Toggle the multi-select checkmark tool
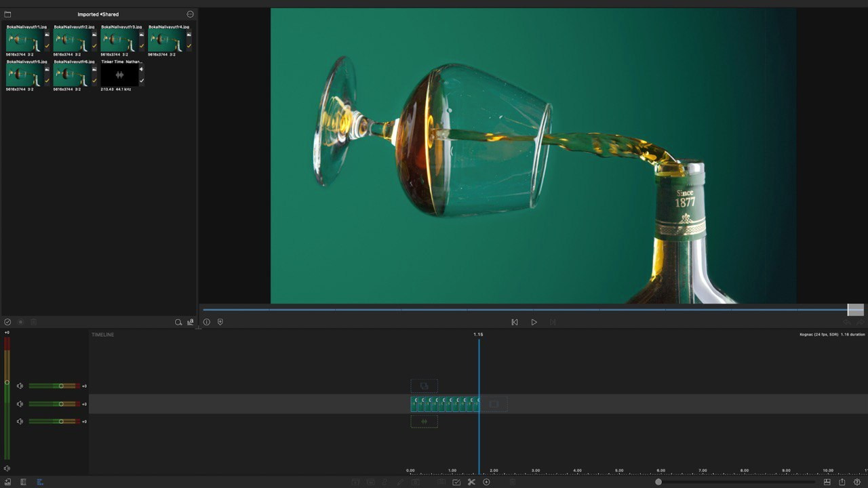 pyautogui.click(x=456, y=483)
